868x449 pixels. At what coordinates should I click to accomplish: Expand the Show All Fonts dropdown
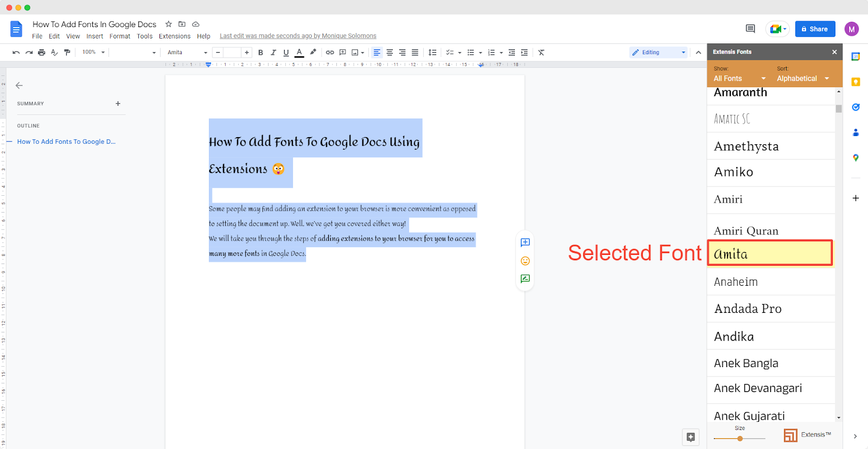[740, 79]
